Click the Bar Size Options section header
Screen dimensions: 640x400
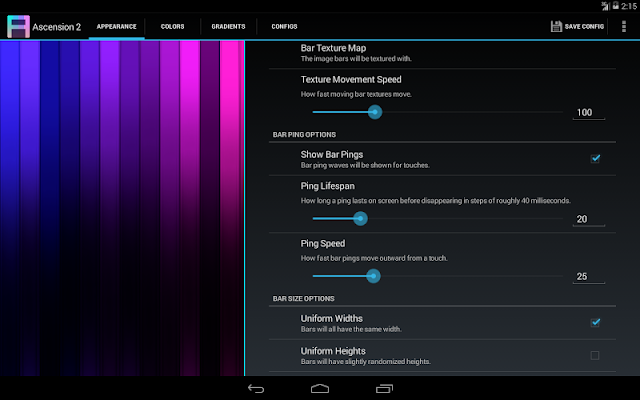[x=304, y=299]
